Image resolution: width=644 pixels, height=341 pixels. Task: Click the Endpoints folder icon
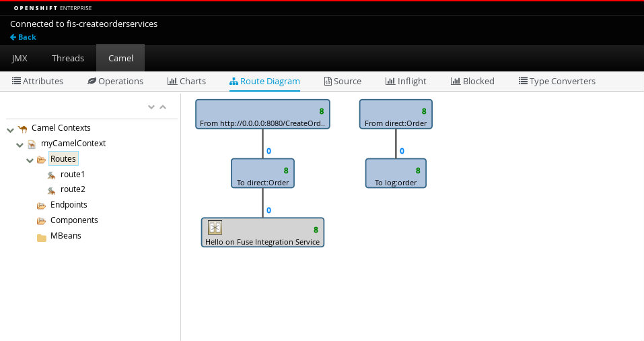point(42,206)
